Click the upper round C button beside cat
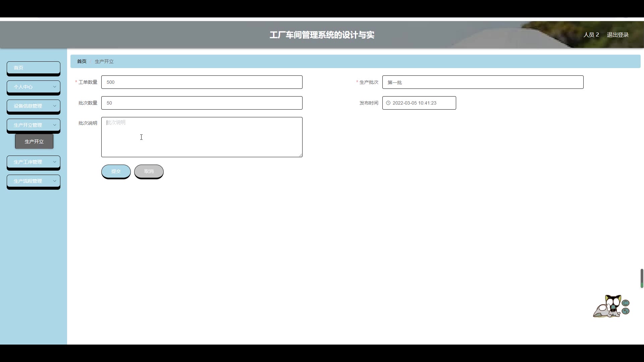This screenshot has height=362, width=644. [626, 303]
